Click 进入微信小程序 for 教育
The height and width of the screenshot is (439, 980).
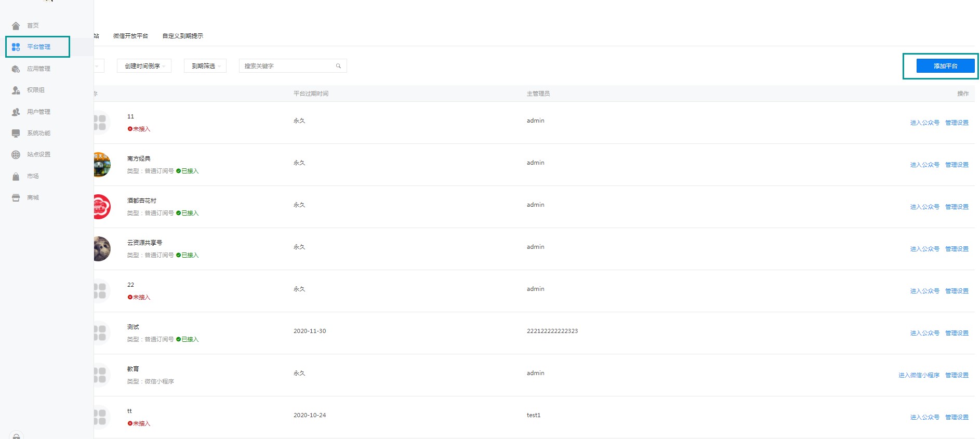coord(919,375)
